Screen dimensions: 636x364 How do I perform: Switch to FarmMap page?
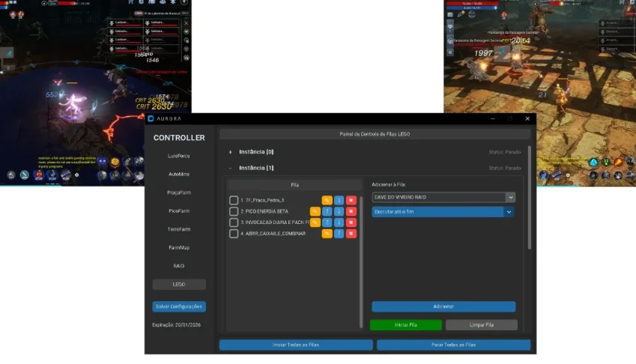(x=179, y=248)
